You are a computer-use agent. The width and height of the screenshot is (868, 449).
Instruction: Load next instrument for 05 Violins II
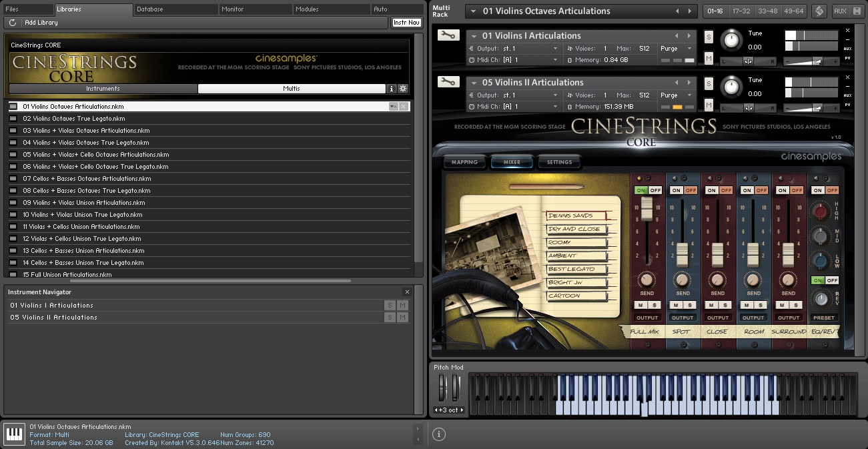pyautogui.click(x=689, y=83)
